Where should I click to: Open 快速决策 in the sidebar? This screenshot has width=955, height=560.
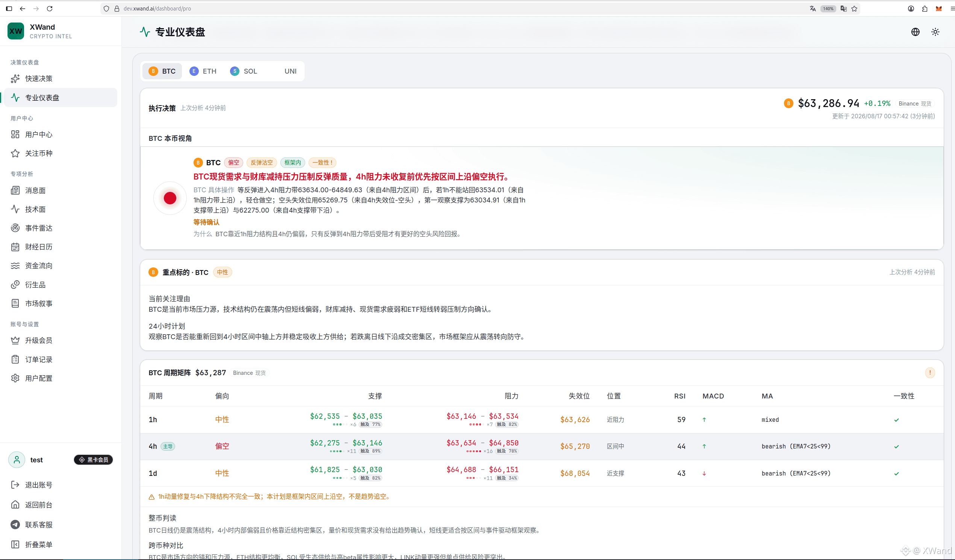60,79
